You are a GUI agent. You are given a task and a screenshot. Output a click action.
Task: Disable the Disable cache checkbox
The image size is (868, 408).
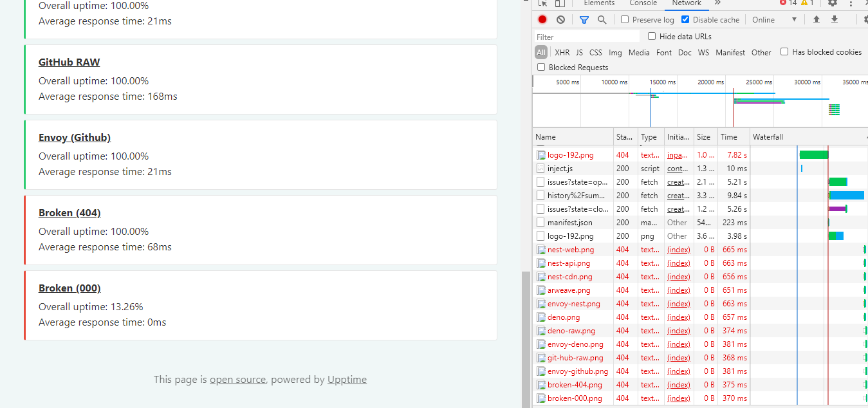click(x=683, y=19)
